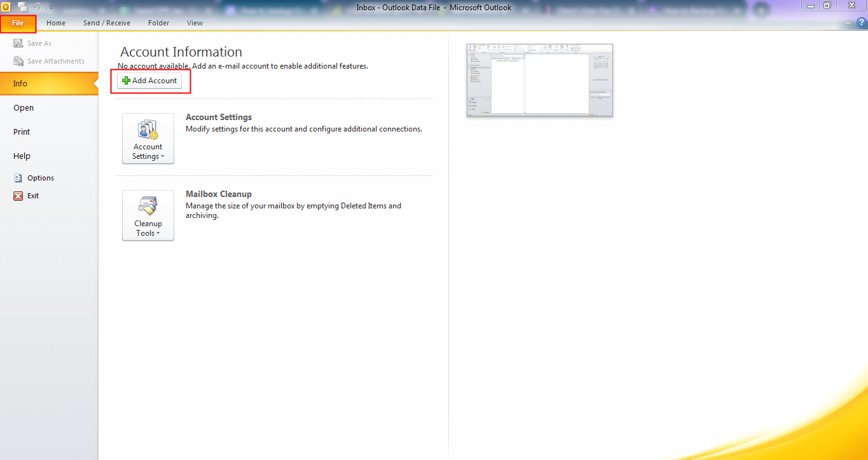The image size is (868, 460).
Task: Click Exit with the red X icon
Action: 26,196
